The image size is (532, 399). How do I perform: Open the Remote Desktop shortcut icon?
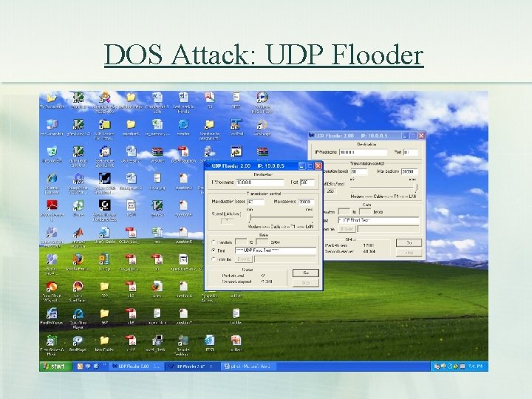coord(183,345)
